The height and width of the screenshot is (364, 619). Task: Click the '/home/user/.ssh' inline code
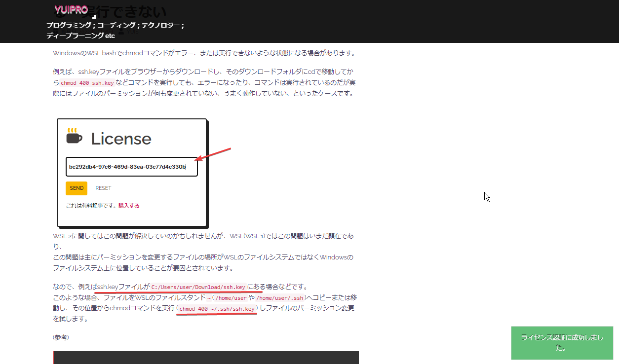[x=280, y=298]
